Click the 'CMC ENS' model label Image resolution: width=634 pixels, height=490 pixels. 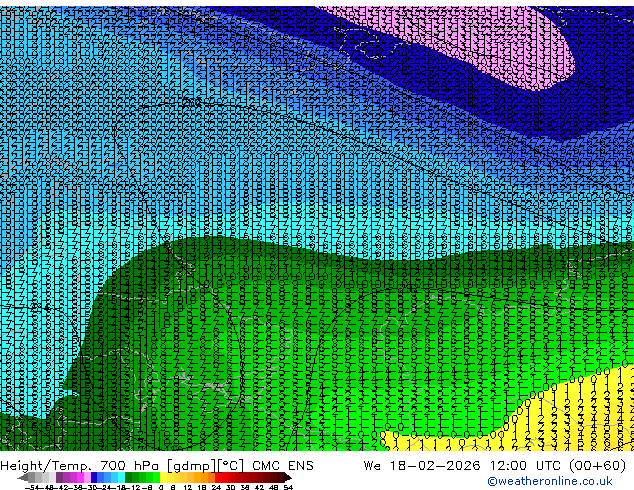283,466
